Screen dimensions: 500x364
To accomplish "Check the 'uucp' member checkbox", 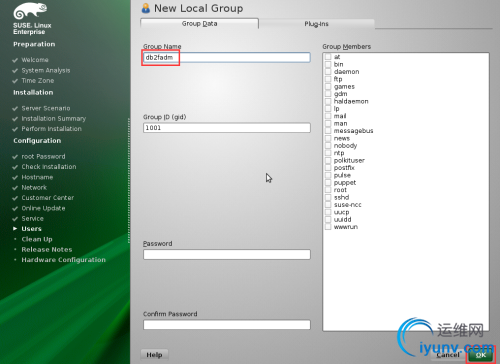I will (x=328, y=212).
